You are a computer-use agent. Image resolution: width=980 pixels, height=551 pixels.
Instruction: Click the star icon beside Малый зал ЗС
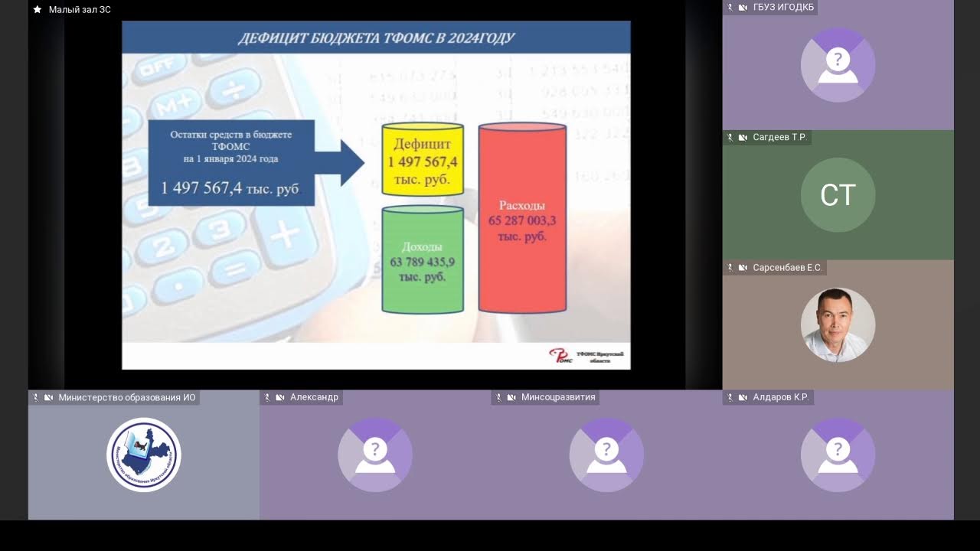tap(38, 10)
